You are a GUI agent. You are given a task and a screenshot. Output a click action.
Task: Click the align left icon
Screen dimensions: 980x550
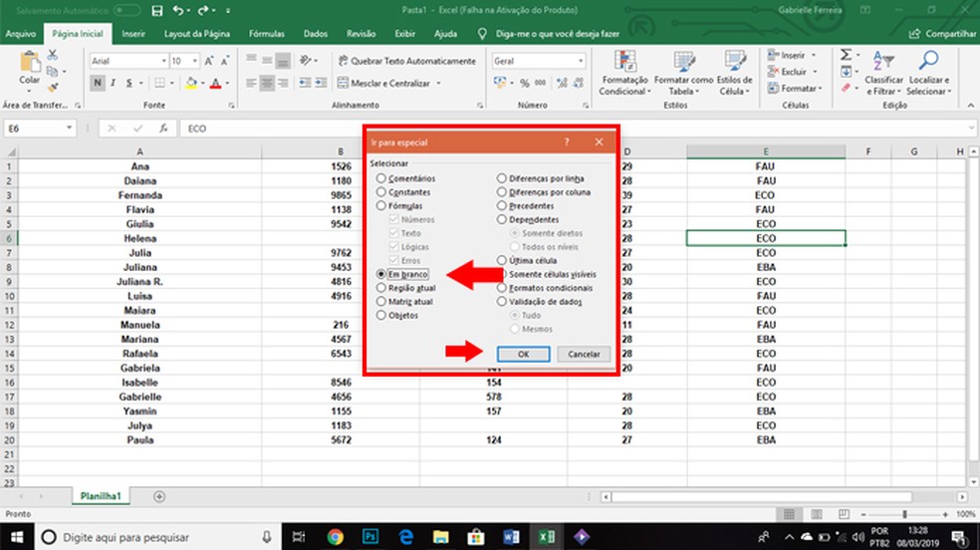pyautogui.click(x=251, y=83)
